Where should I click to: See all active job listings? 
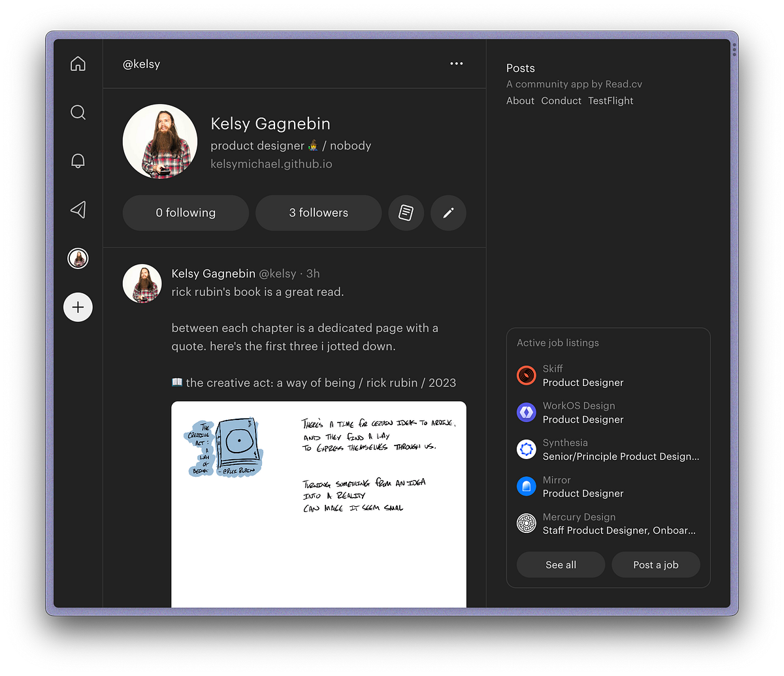(x=560, y=564)
